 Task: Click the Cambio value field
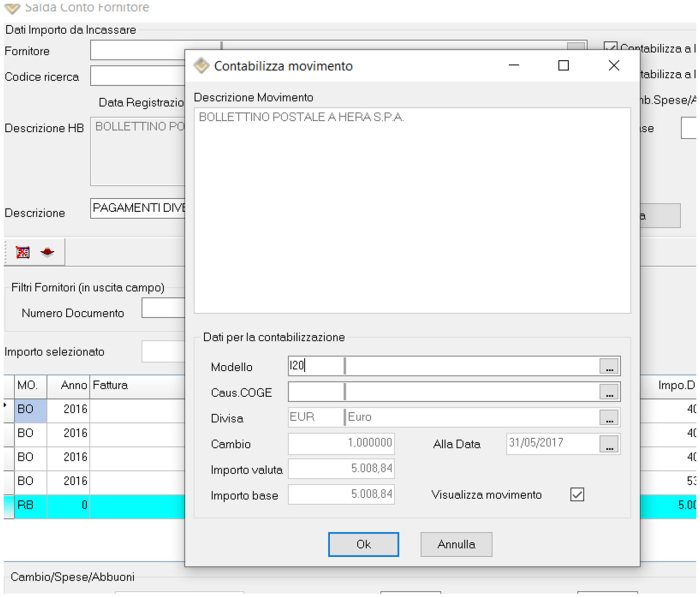click(x=341, y=443)
